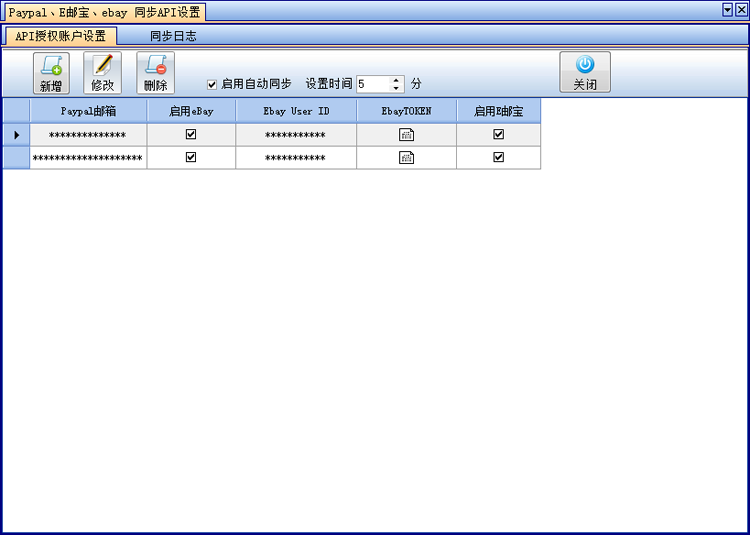Decrease sync time with spinner down arrow
The width and height of the screenshot is (750, 535).
[396, 88]
